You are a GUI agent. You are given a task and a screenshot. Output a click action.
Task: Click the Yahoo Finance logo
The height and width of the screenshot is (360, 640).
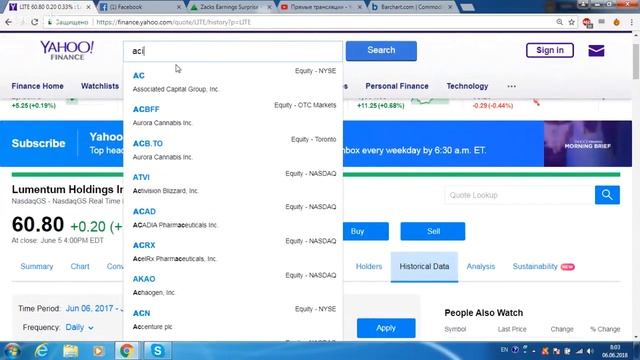tap(67, 51)
